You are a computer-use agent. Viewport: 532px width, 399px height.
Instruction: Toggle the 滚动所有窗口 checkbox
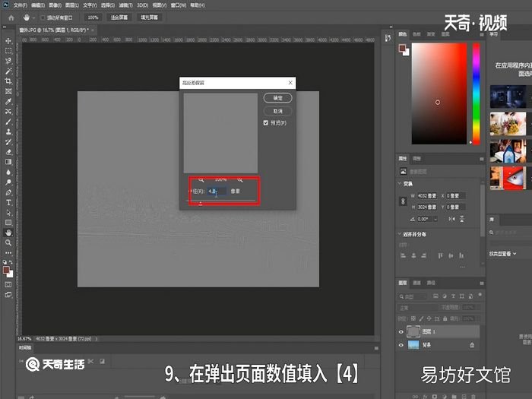click(x=43, y=17)
